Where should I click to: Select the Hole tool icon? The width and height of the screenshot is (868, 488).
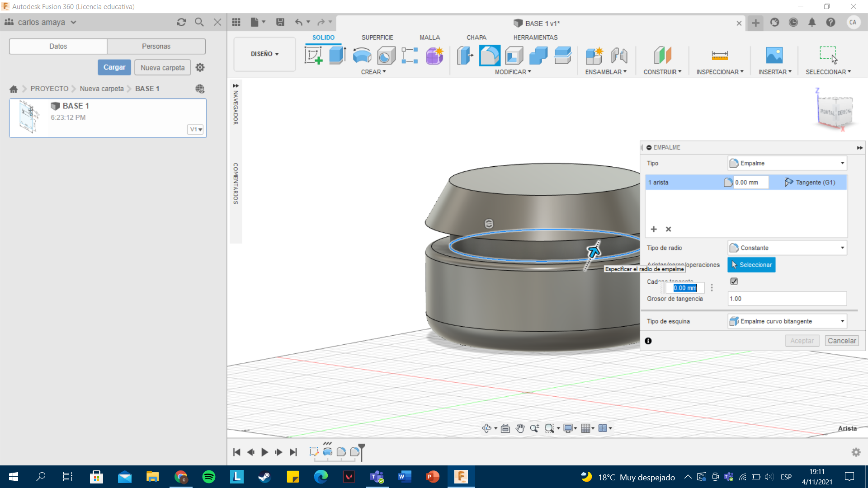point(386,56)
